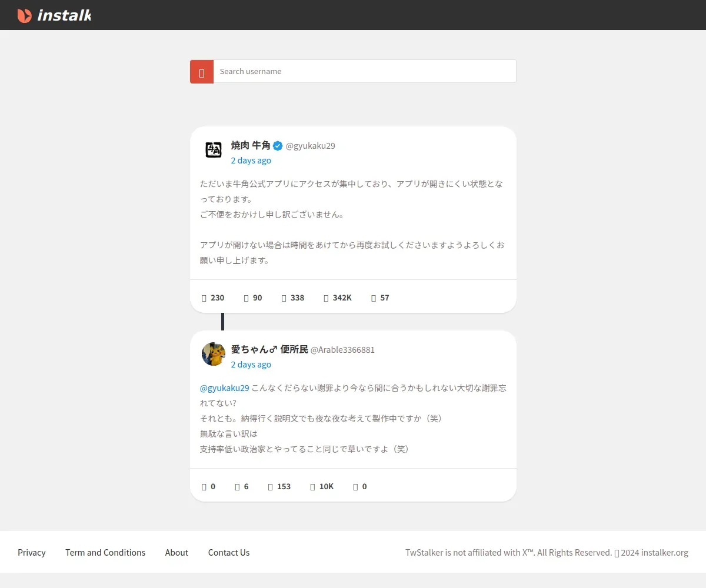Click the icon beside count 342K
Viewport: 706px width, 588px height.
pos(327,298)
